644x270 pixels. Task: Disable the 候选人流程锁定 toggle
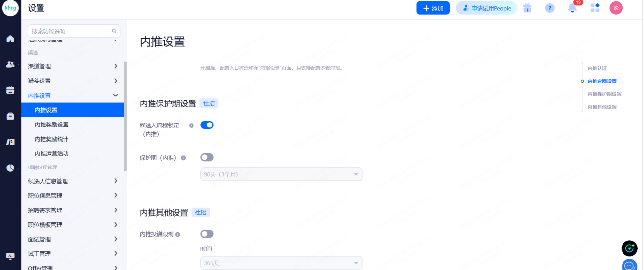tap(207, 125)
